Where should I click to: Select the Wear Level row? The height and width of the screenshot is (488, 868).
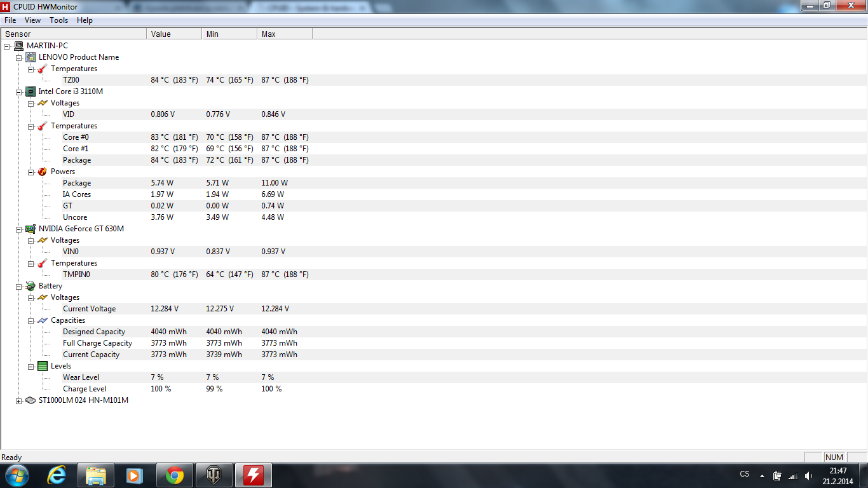click(x=434, y=377)
